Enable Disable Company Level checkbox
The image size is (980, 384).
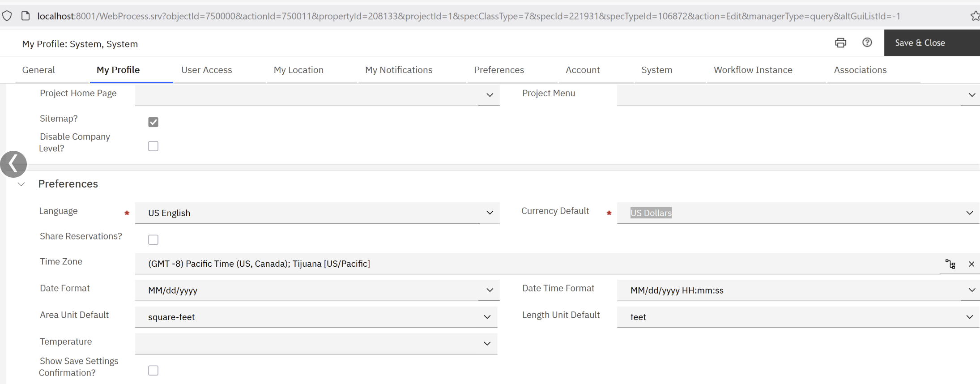tap(153, 146)
